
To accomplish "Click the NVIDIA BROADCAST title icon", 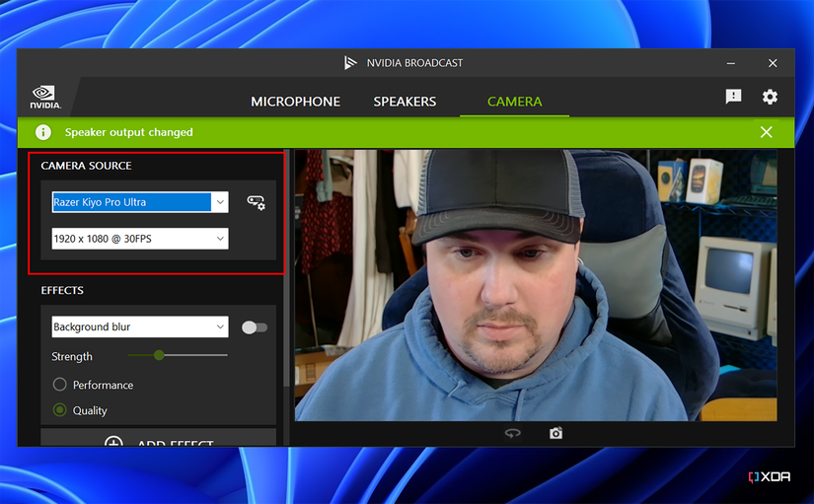I will [x=350, y=63].
